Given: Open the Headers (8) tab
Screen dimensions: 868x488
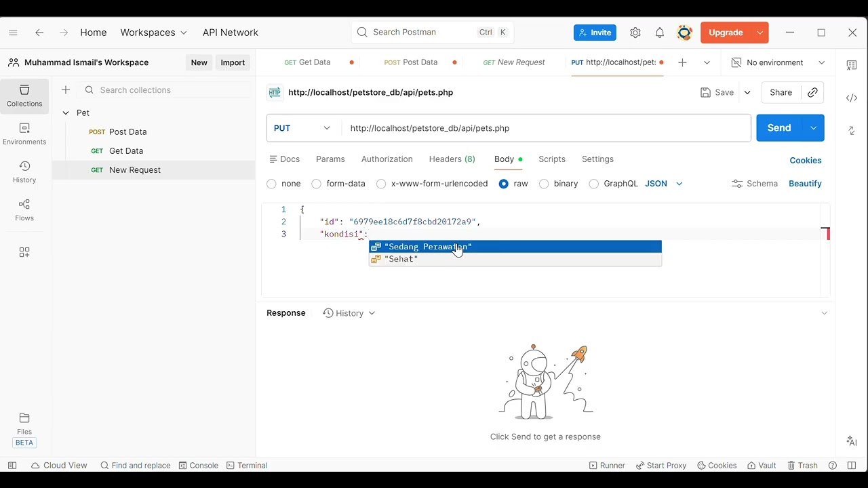Looking at the screenshot, I should [x=452, y=159].
